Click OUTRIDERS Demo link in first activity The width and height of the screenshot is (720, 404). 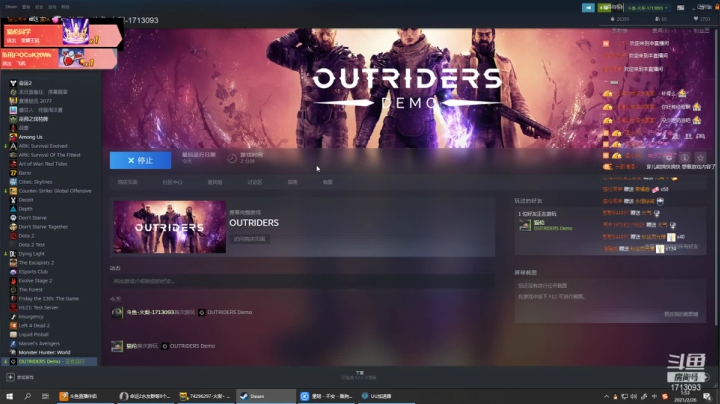230,312
